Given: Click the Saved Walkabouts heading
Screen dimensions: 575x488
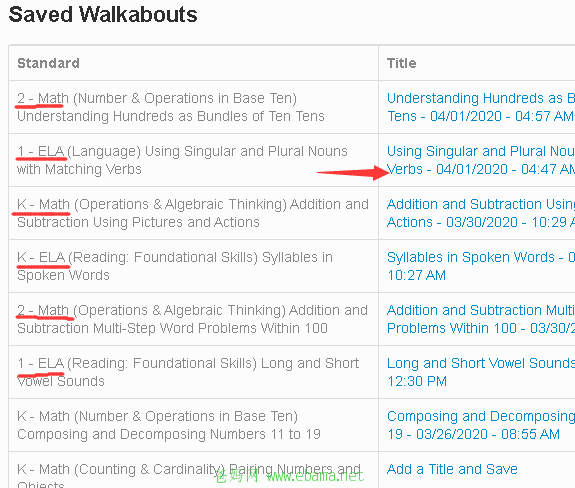Looking at the screenshot, I should pyautogui.click(x=103, y=15).
